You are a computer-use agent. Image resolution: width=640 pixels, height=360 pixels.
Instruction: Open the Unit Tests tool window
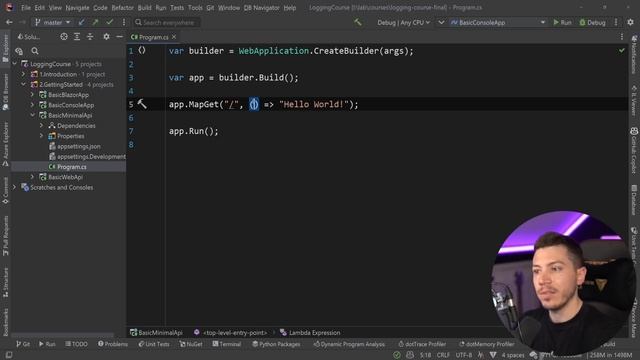click(x=154, y=344)
